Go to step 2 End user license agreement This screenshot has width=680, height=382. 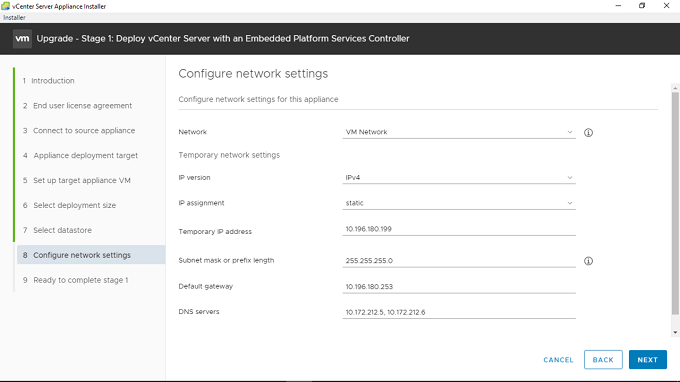(x=77, y=106)
